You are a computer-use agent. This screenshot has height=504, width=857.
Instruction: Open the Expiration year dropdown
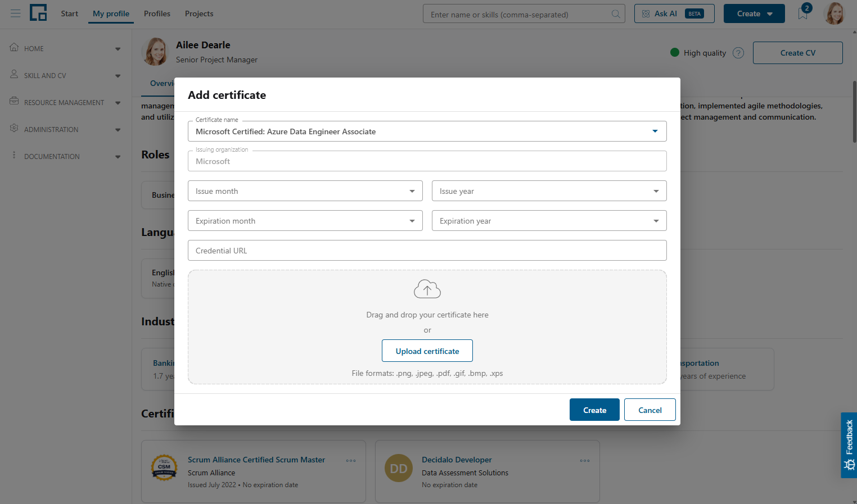pos(549,221)
